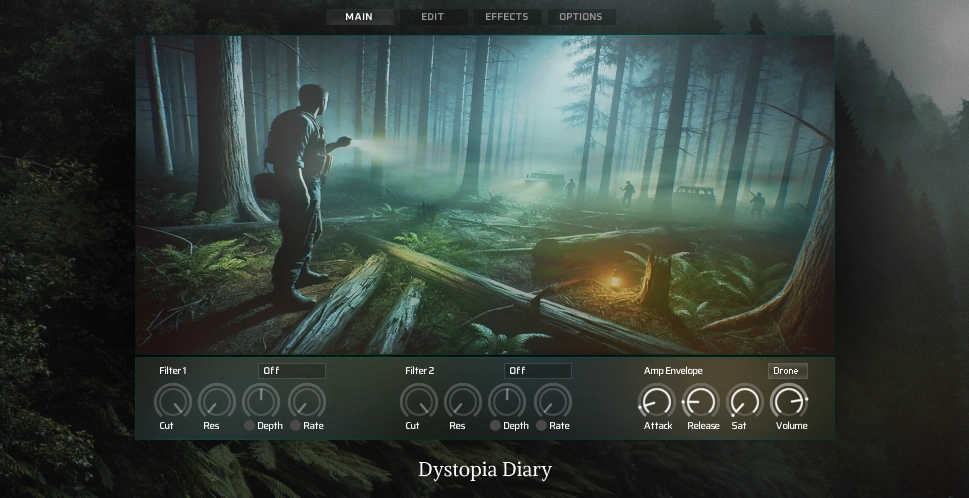
Task: Switch to the EFFECTS tab
Action: pos(506,17)
